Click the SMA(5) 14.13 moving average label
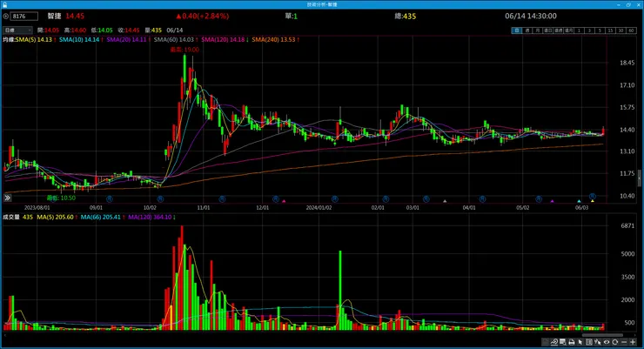This screenshot has width=644, height=349. click(36, 39)
